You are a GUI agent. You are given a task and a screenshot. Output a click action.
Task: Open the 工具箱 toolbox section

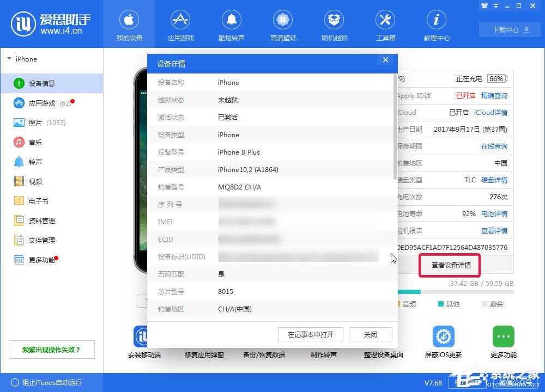coord(385,24)
